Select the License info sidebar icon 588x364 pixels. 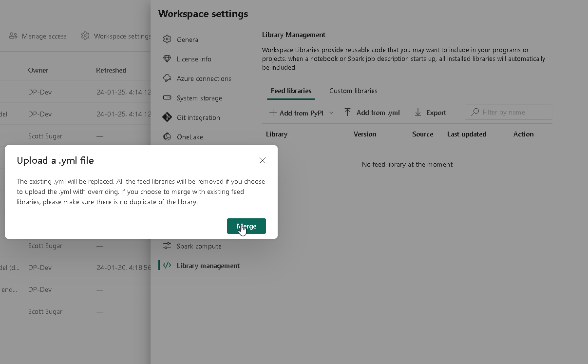tap(168, 59)
